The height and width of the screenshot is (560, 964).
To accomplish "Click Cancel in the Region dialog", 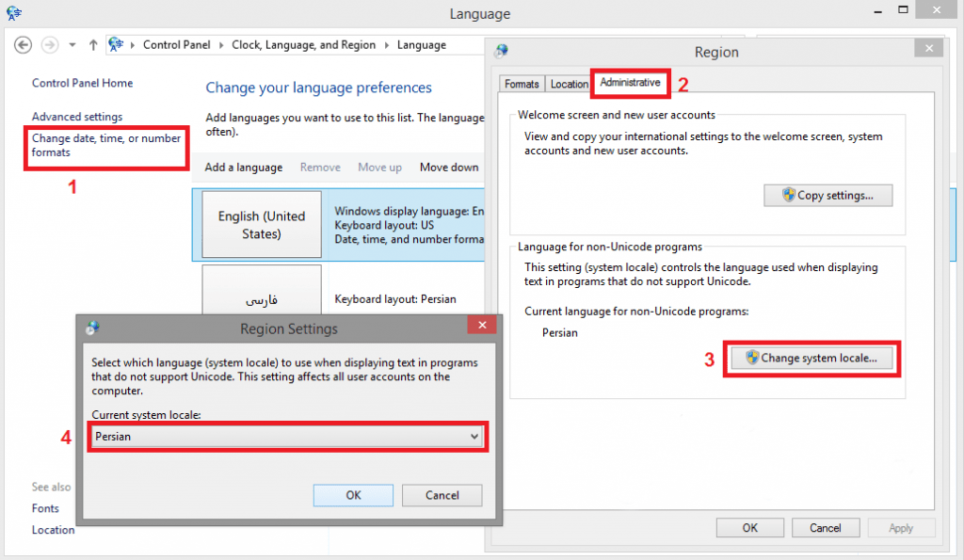I will [x=825, y=528].
